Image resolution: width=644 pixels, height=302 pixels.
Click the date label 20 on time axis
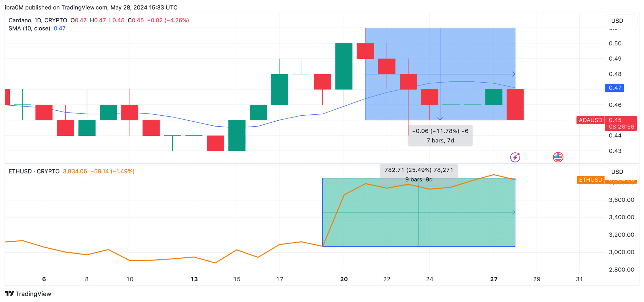344,279
